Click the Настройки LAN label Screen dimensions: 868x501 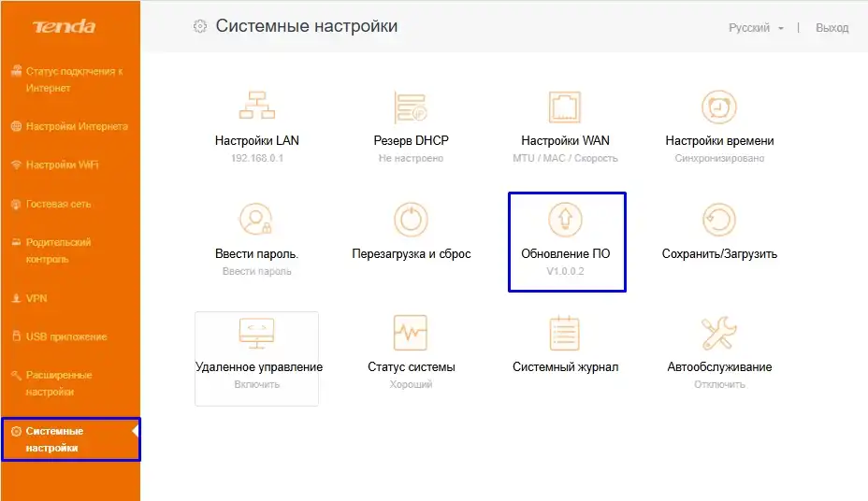[257, 140]
